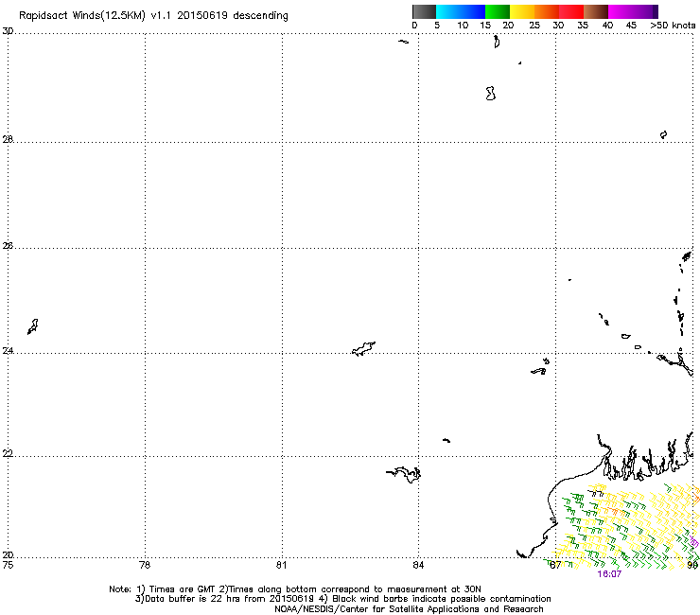
Task: Click the '81' longitude axis label
Action: coord(281,565)
